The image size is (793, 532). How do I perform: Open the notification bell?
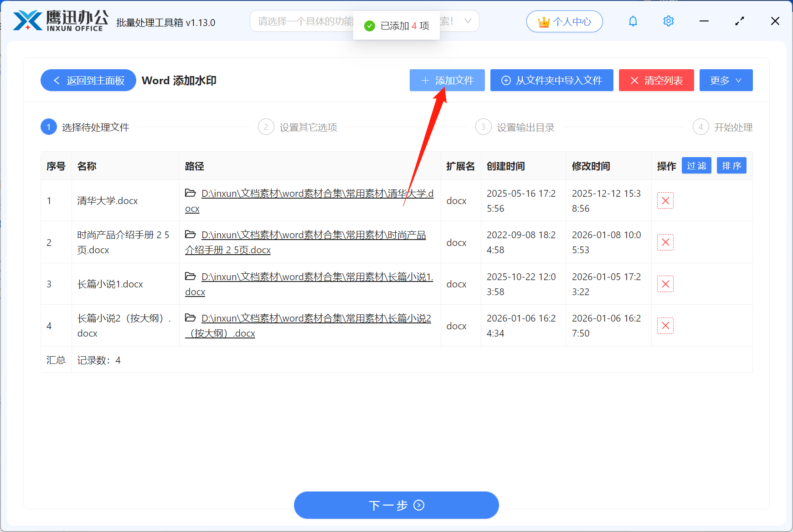pos(633,21)
